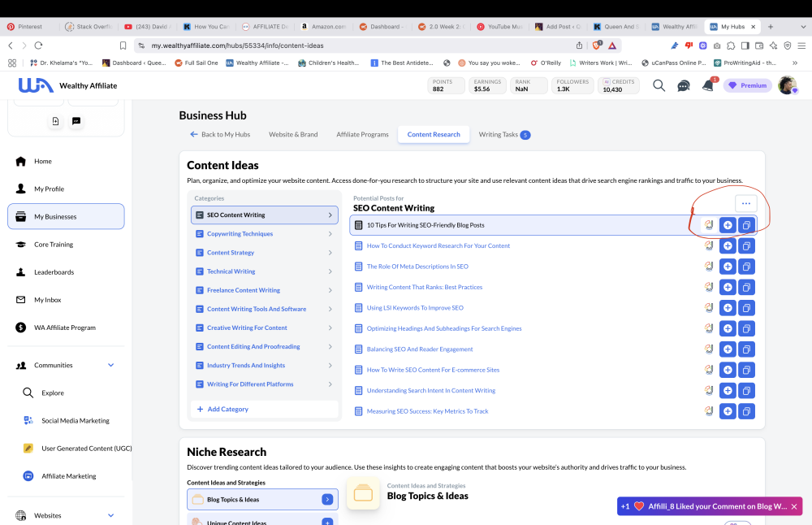812x525 pixels.
Task: Expand the Copywriting Techniques category chevron
Action: (x=330, y=234)
